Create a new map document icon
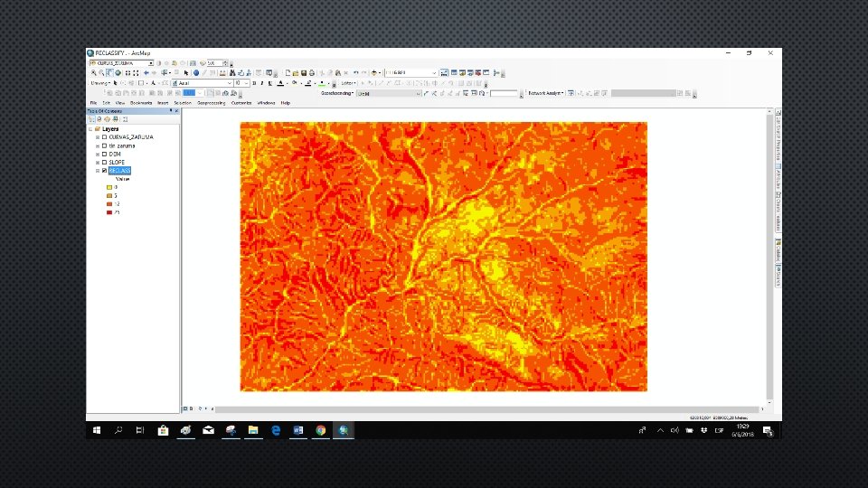This screenshot has height=488, width=868. click(288, 73)
